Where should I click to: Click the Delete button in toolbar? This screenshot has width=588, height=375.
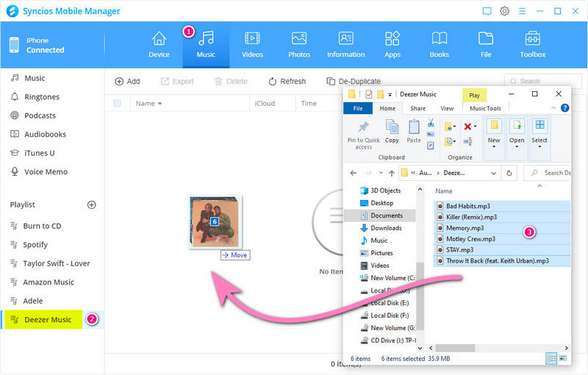click(231, 82)
